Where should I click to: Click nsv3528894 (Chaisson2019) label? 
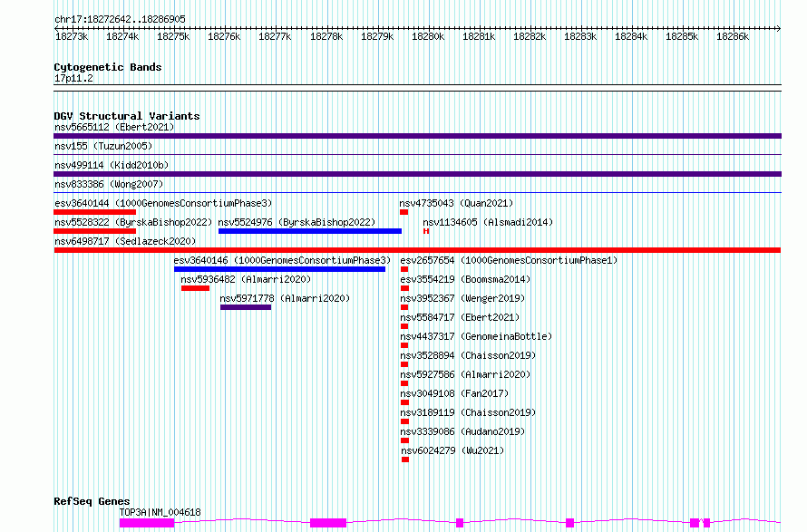click(x=469, y=355)
